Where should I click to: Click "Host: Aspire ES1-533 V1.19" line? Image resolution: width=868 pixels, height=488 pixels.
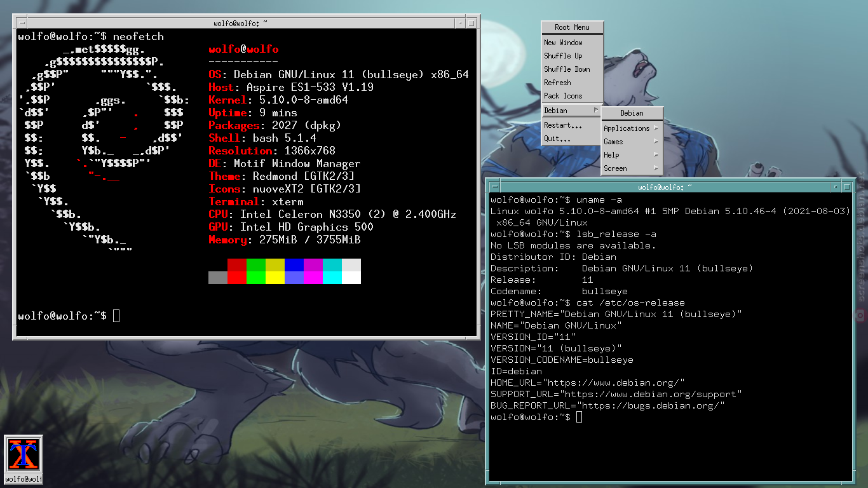click(291, 87)
